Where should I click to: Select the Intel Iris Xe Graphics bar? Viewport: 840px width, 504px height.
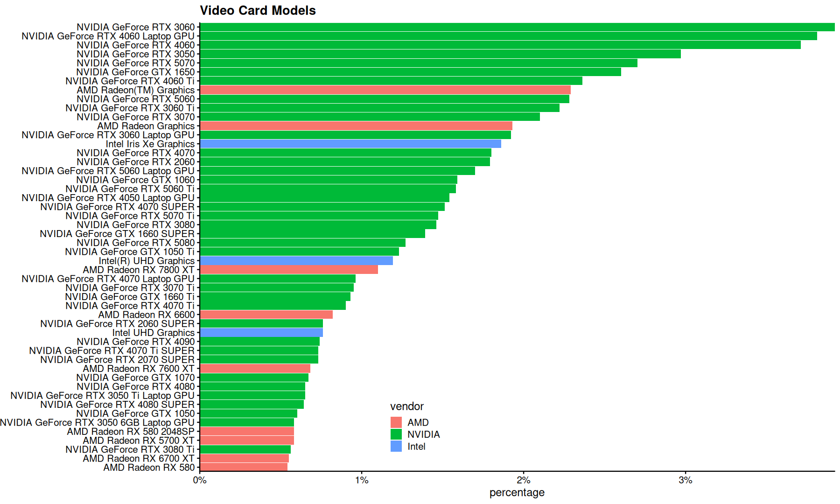click(350, 144)
